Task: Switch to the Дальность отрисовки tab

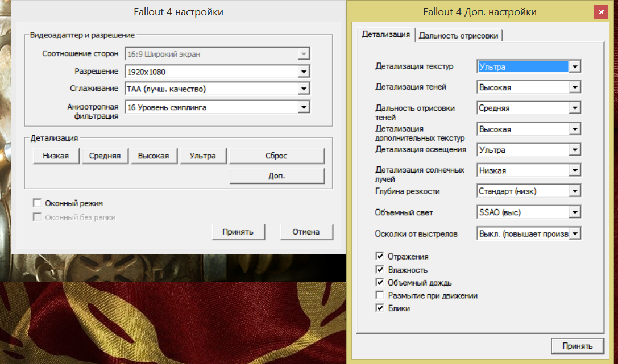Action: coord(458,36)
